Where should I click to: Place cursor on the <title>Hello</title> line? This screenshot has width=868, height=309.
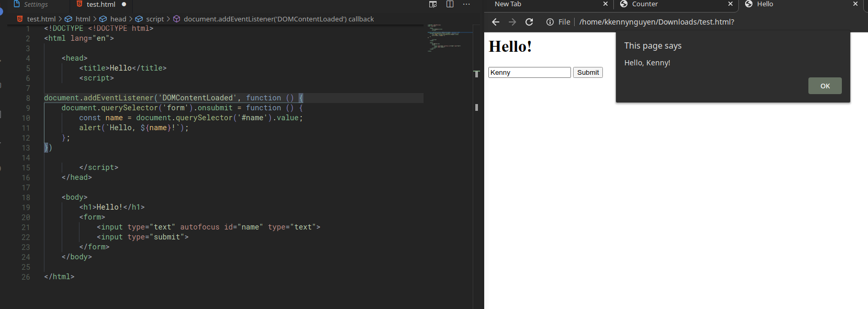coord(123,68)
